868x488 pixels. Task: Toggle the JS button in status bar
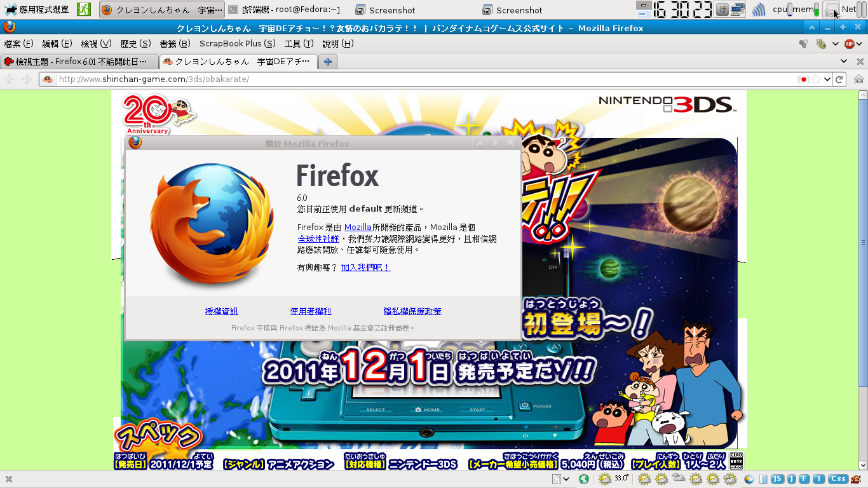pyautogui.click(x=777, y=479)
